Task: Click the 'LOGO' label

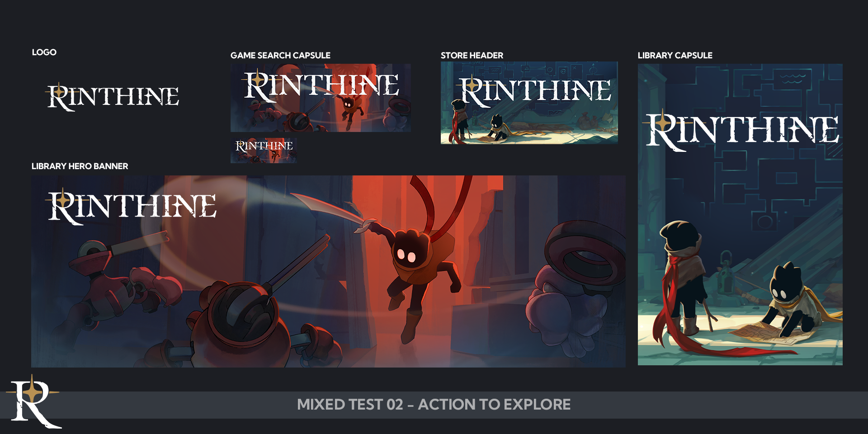Action: point(44,52)
